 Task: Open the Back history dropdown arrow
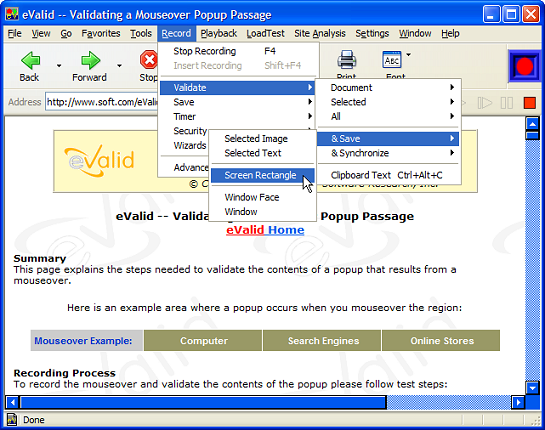tap(59, 65)
